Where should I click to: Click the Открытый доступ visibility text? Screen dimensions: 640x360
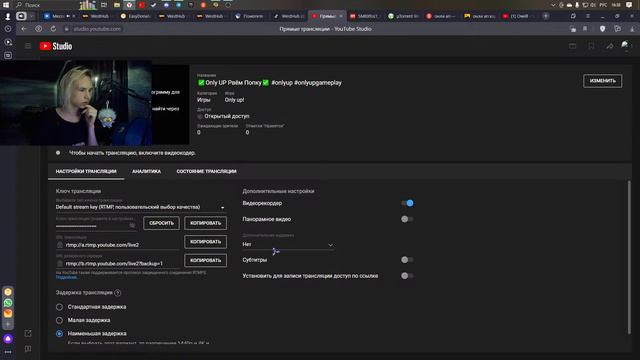227,116
